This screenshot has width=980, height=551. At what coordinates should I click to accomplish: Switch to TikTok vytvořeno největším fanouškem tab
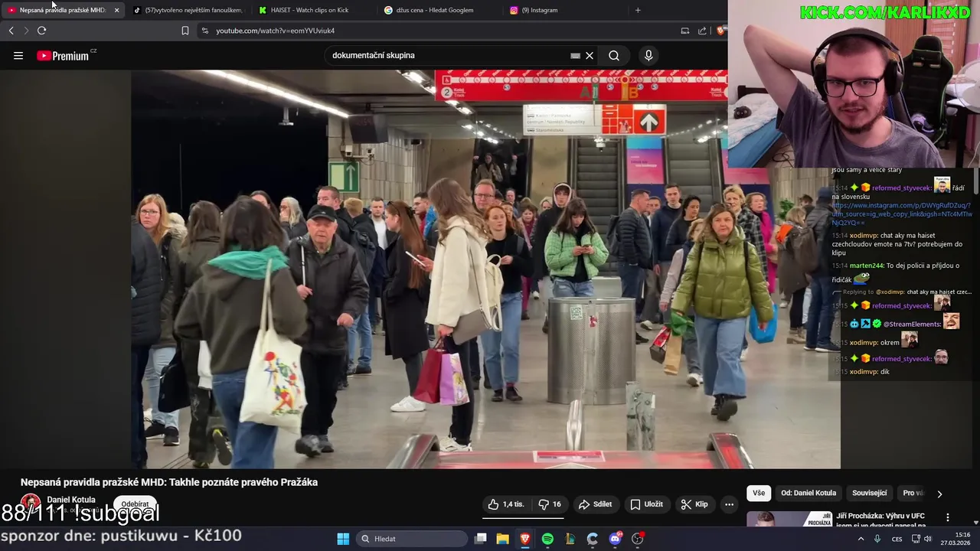[188, 10]
